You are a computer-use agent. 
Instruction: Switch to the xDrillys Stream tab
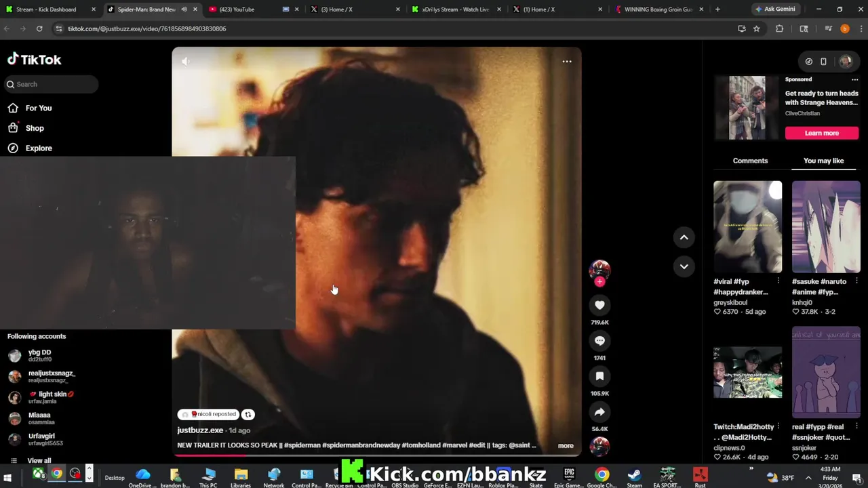(x=458, y=9)
